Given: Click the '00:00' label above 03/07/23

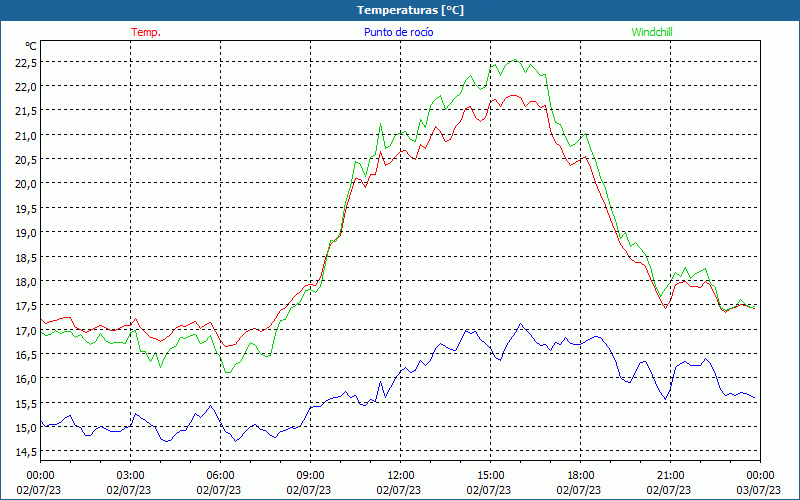Looking at the screenshot, I should tap(760, 476).
